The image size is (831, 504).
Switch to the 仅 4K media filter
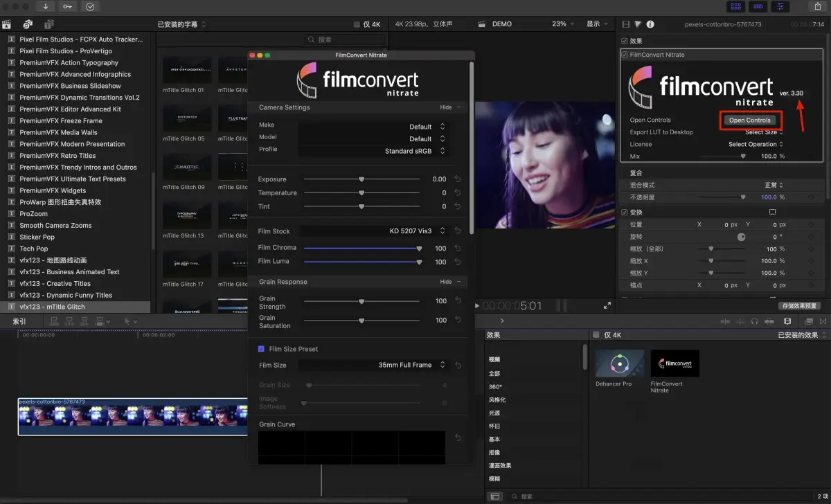[367, 23]
